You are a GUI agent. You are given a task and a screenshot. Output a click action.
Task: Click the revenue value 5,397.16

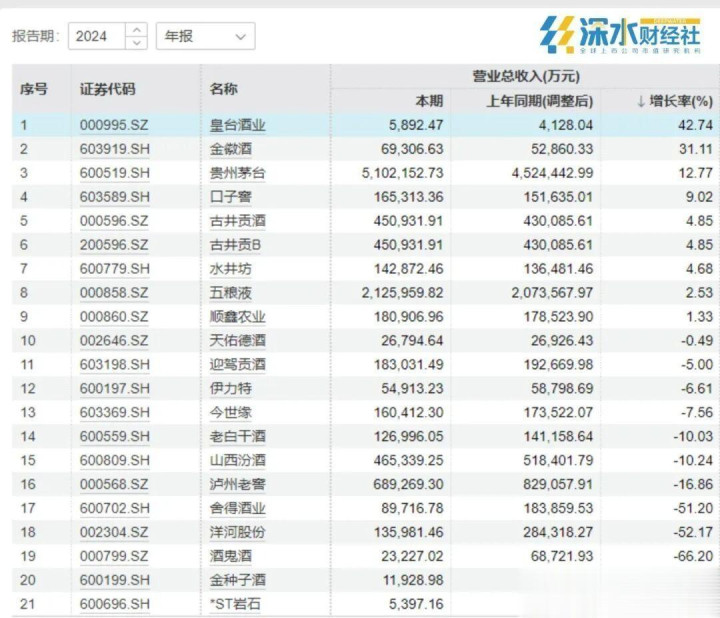(x=416, y=604)
